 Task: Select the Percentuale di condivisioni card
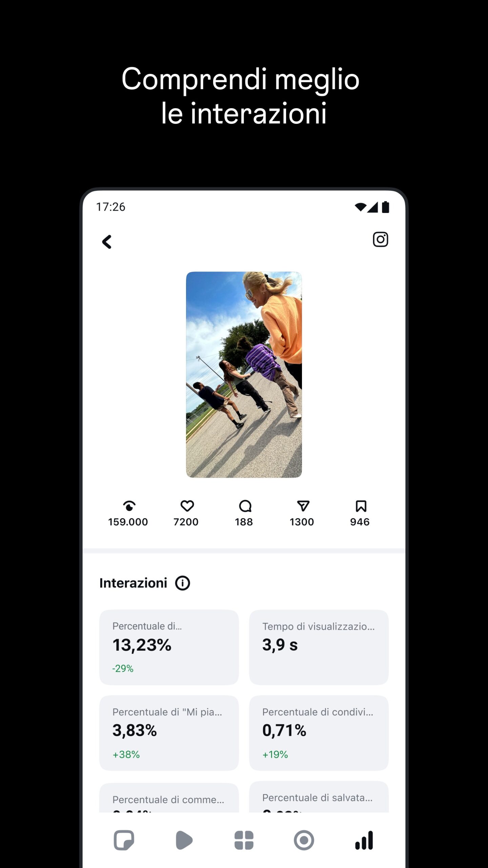pos(319,733)
